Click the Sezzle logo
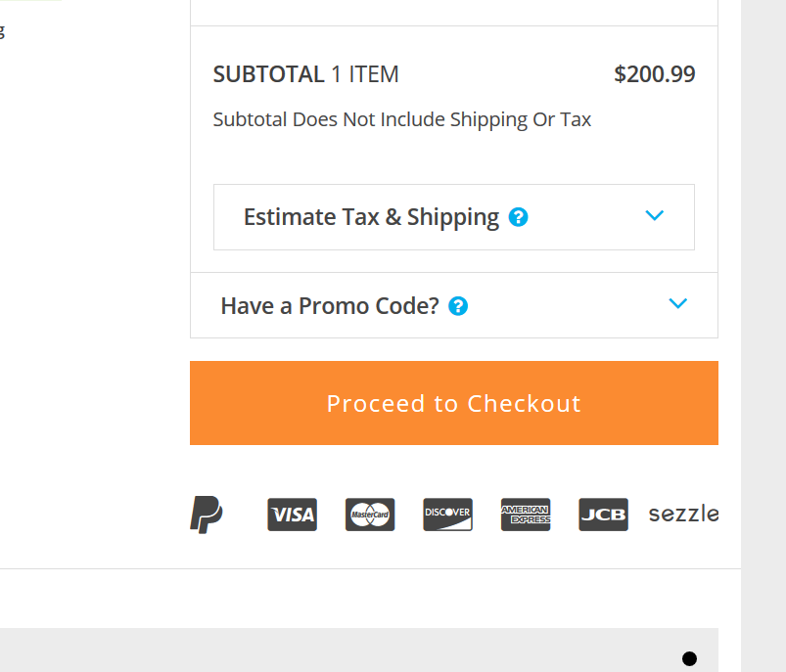The width and height of the screenshot is (786, 672). (x=684, y=515)
